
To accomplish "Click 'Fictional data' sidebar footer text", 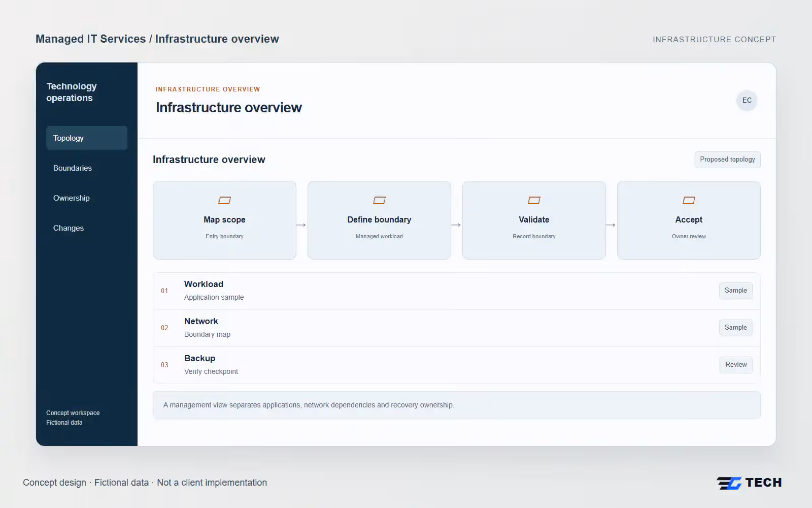I will point(64,423).
